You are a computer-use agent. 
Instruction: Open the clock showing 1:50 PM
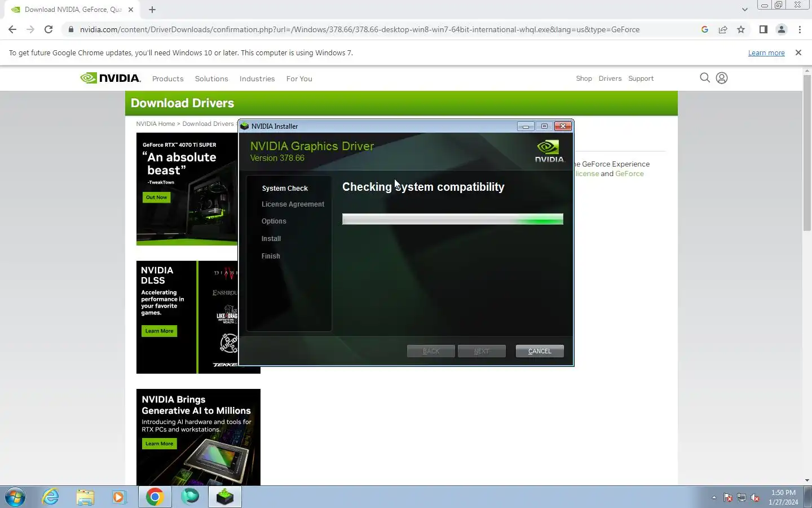click(x=783, y=497)
